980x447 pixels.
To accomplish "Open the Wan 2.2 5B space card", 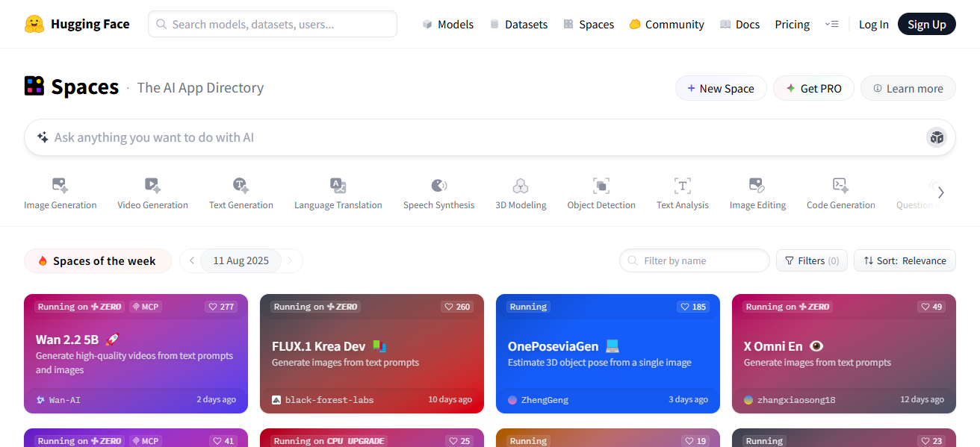I will [x=136, y=354].
